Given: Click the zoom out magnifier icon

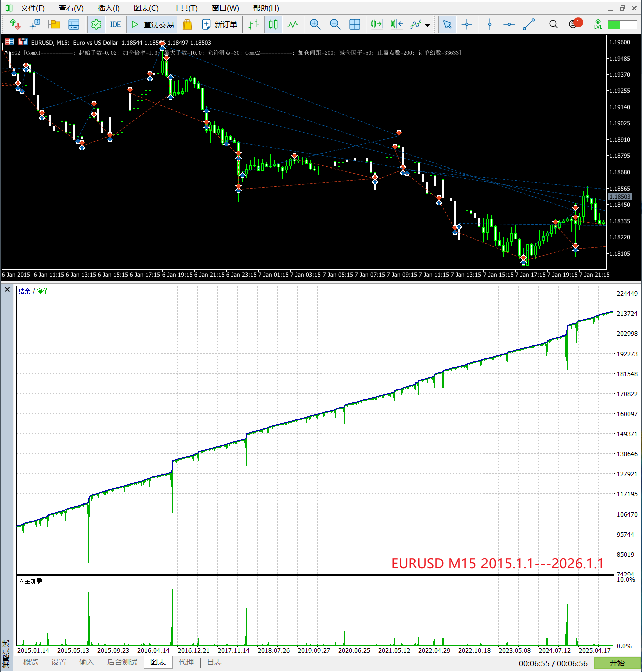Looking at the screenshot, I should [335, 24].
